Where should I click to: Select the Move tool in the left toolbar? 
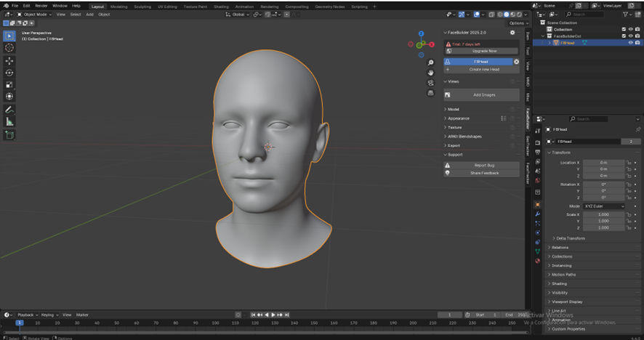click(9, 60)
